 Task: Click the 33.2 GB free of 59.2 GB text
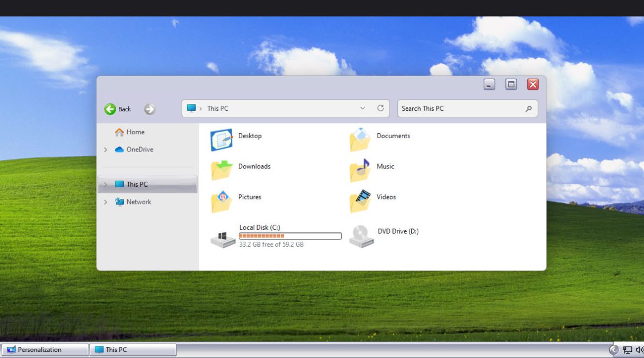click(271, 244)
